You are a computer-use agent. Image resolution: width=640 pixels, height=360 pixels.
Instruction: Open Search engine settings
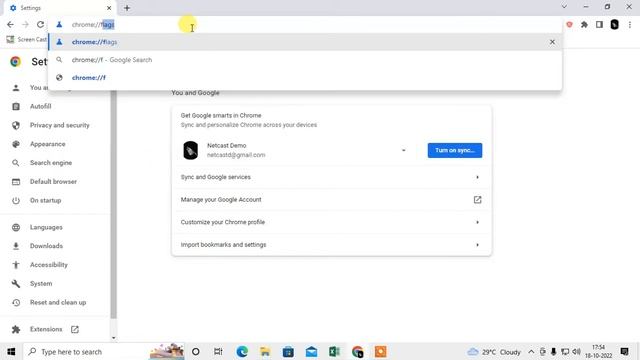(x=51, y=163)
